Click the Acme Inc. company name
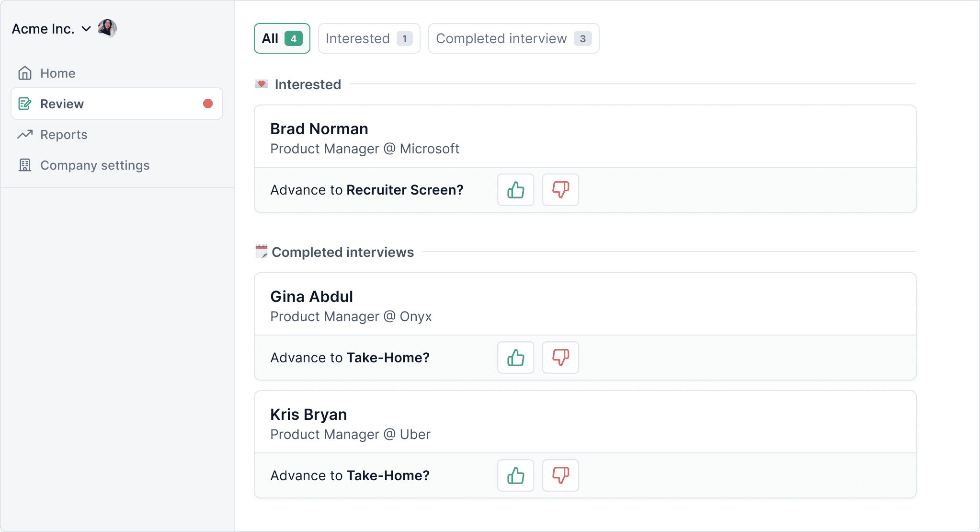This screenshot has height=532, width=980. pyautogui.click(x=43, y=29)
